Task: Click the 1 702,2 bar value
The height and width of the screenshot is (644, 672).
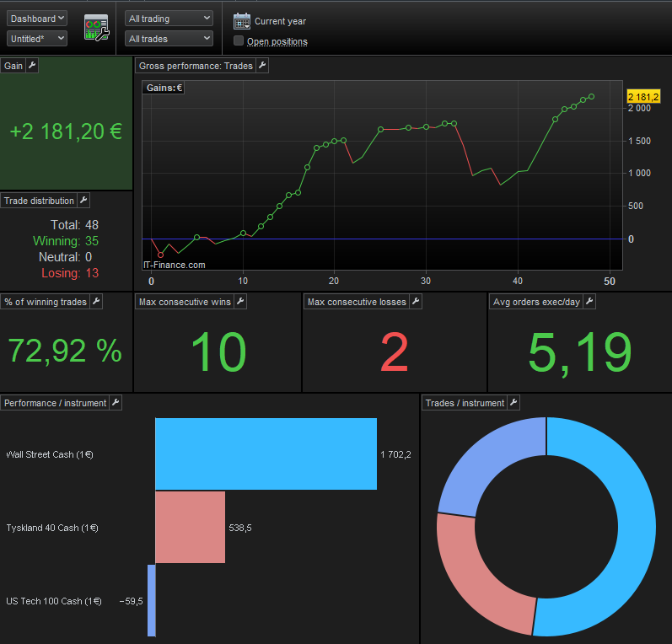Action: click(395, 454)
